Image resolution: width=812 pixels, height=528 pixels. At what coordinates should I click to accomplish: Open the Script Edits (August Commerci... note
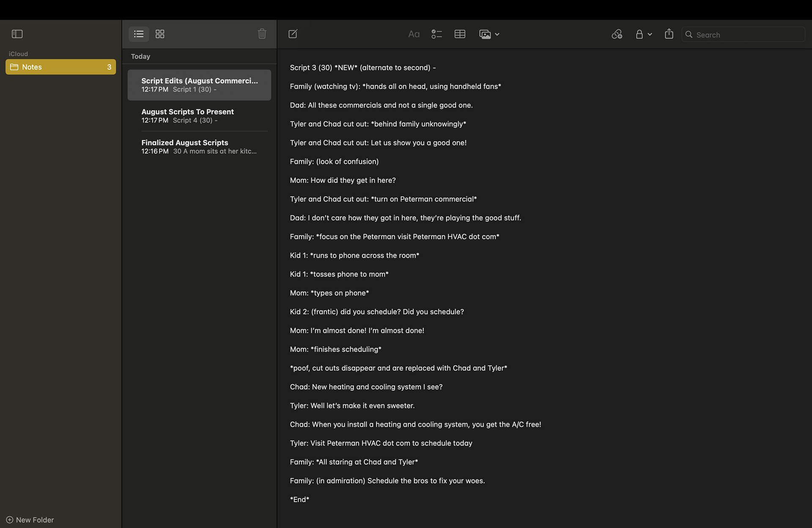click(199, 85)
